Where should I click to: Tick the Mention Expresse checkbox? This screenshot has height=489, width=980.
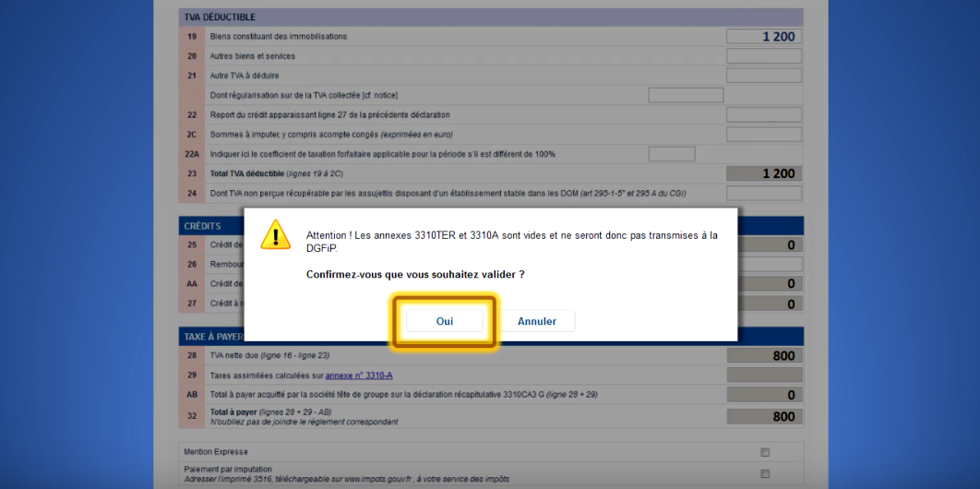pyautogui.click(x=764, y=452)
